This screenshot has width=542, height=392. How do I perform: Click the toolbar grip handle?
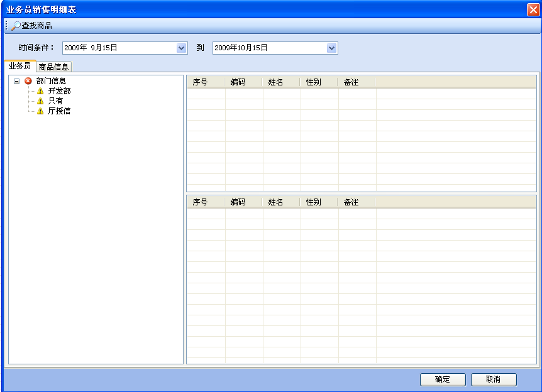6,26
